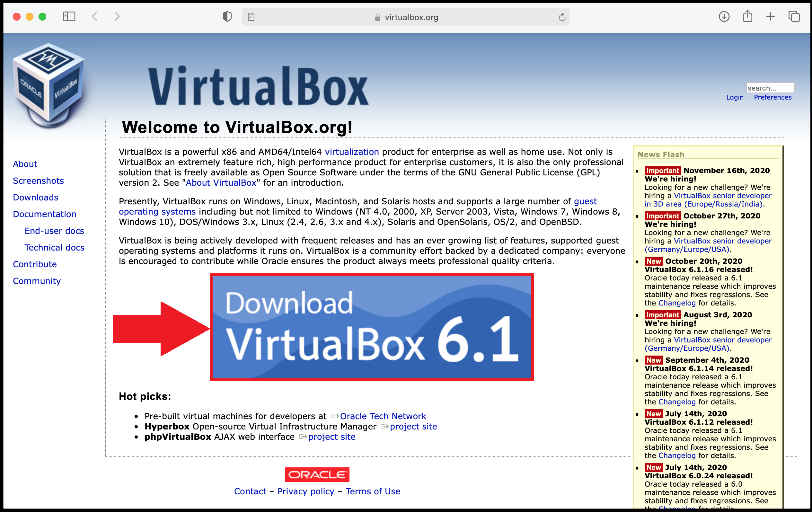
Task: Open the About page from sidebar
Action: point(24,164)
